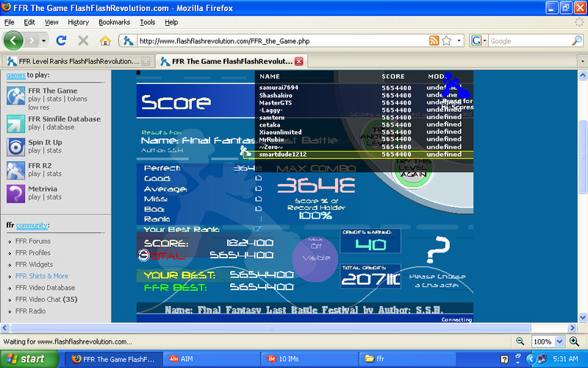Click the RSS feed icon in address bar
The image size is (588, 368).
tap(434, 40)
